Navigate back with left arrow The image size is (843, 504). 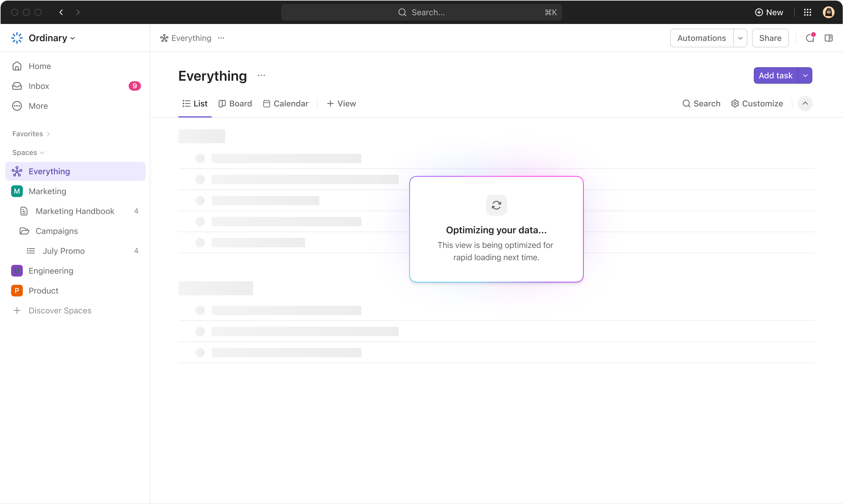point(61,13)
